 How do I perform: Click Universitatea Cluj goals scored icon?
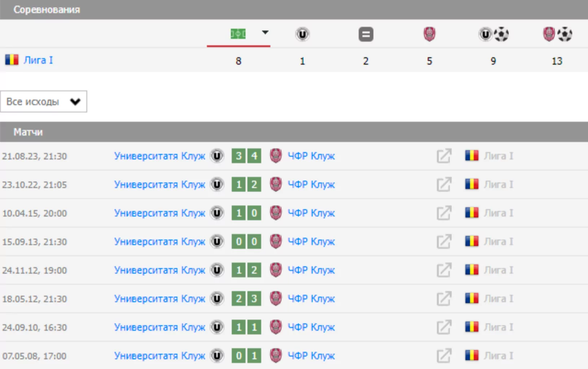[493, 34]
